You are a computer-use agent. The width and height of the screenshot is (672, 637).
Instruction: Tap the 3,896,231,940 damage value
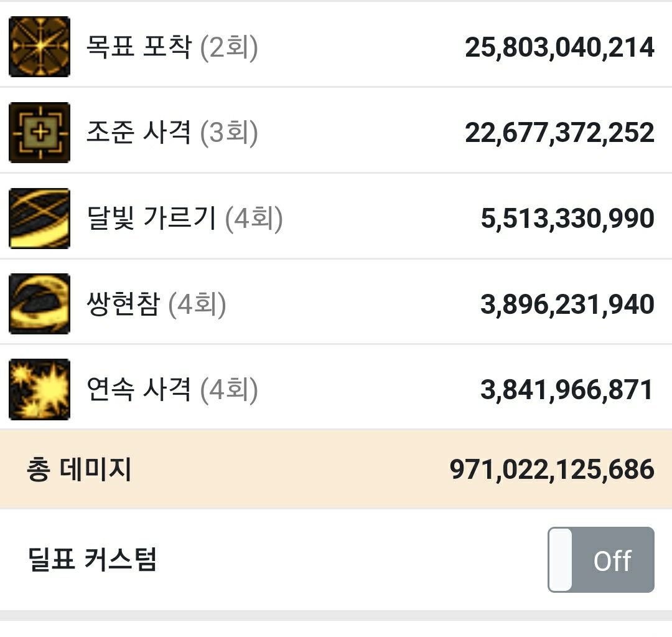pyautogui.click(x=567, y=304)
